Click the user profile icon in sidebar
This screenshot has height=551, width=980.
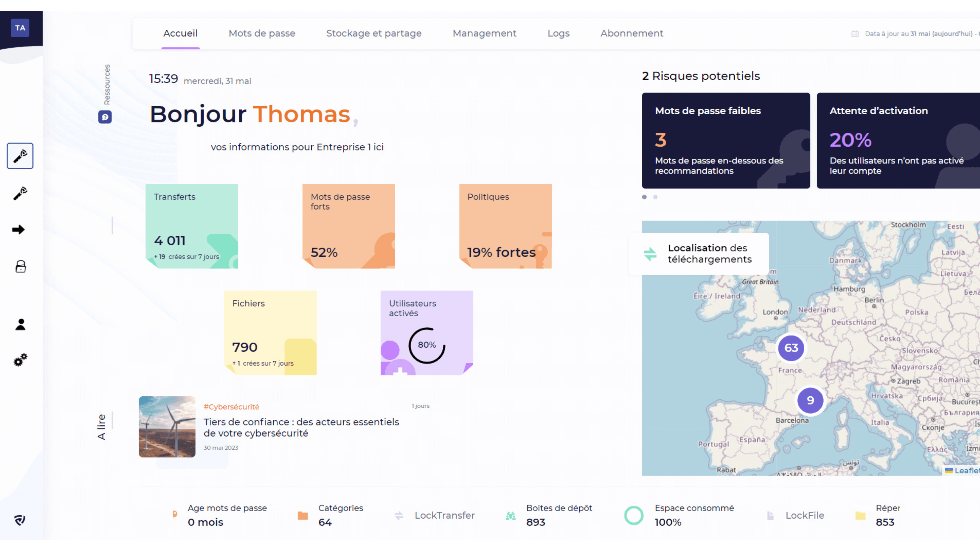pyautogui.click(x=20, y=324)
